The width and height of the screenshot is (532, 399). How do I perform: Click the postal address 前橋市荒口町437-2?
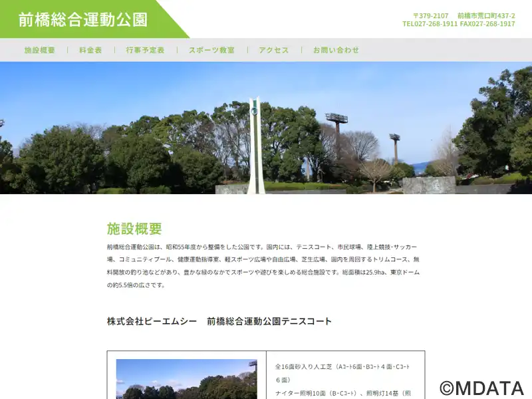point(486,15)
